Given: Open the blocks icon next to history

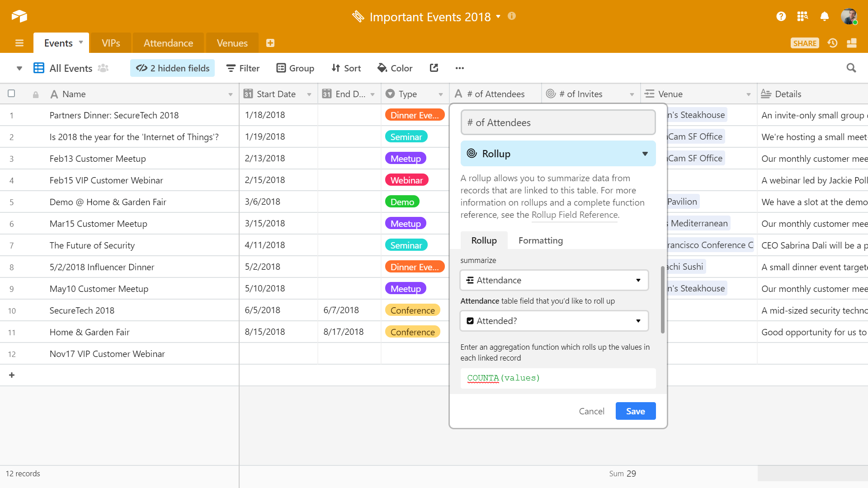Looking at the screenshot, I should point(852,43).
